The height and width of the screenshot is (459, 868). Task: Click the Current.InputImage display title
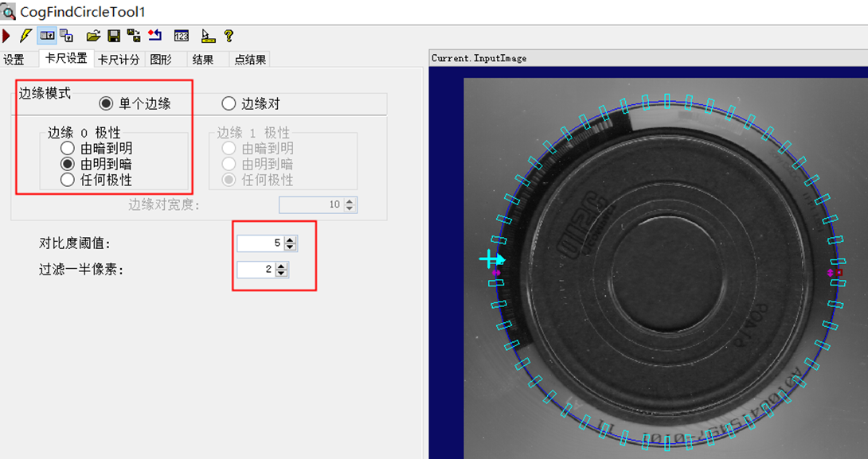(479, 58)
